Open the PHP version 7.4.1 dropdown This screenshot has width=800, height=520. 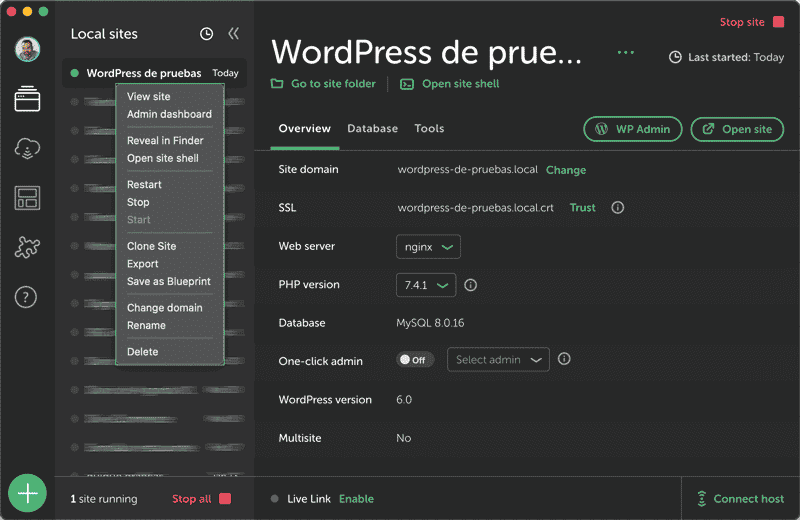[426, 285]
